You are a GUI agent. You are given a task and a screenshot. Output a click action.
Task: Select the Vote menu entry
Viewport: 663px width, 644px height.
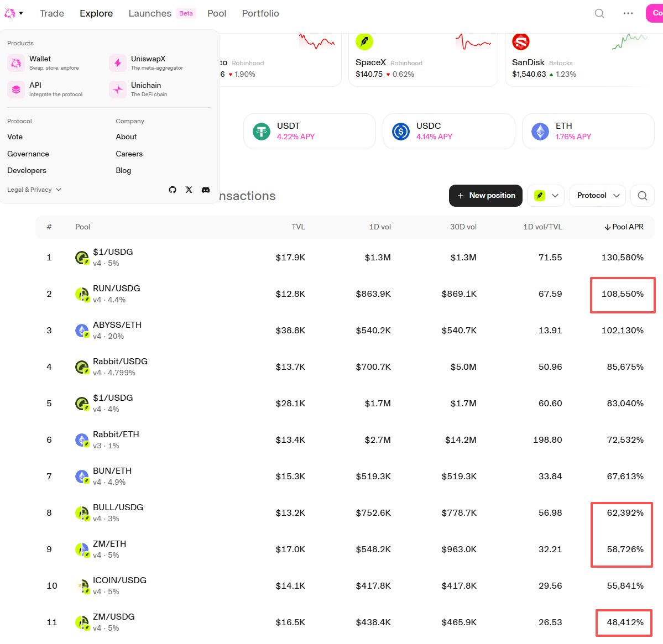[x=15, y=137]
